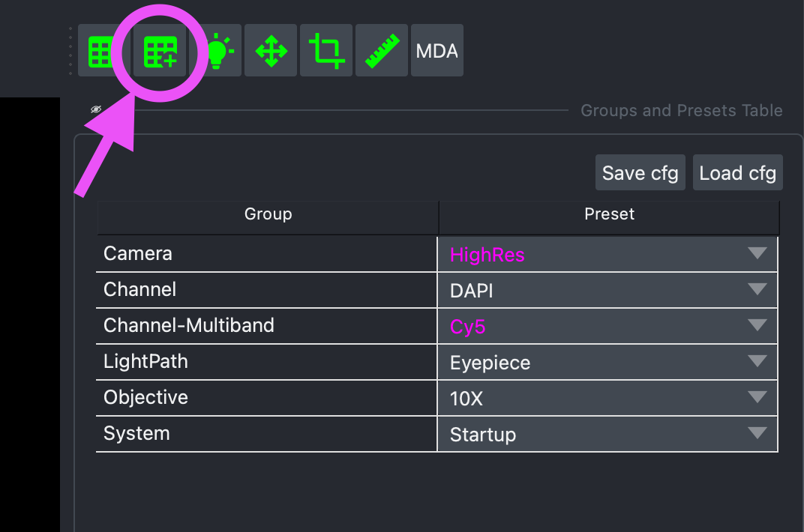Select the Objective group name cell
The image size is (804, 532).
[266, 398]
